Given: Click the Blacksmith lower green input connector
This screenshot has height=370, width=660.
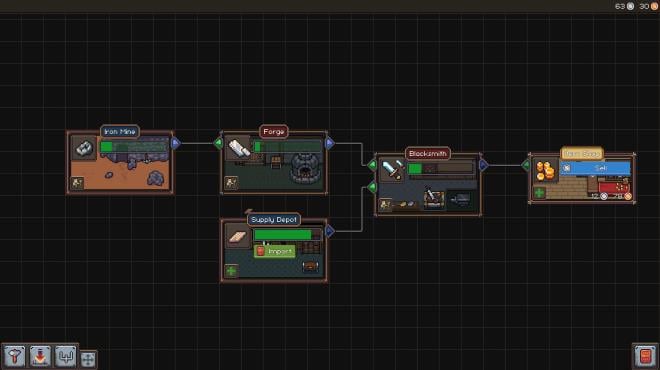Looking at the screenshot, I should pos(372,186).
